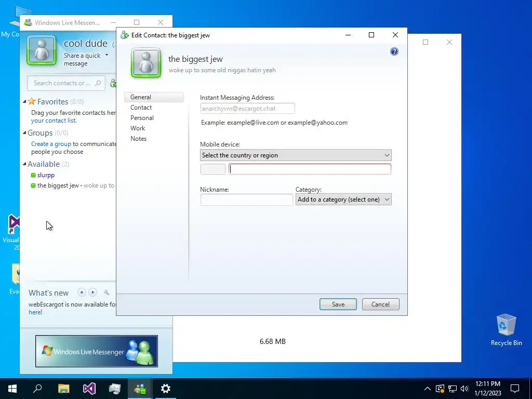Click the Nickname input field
Viewport: 532px width, 399px height.
(246, 199)
